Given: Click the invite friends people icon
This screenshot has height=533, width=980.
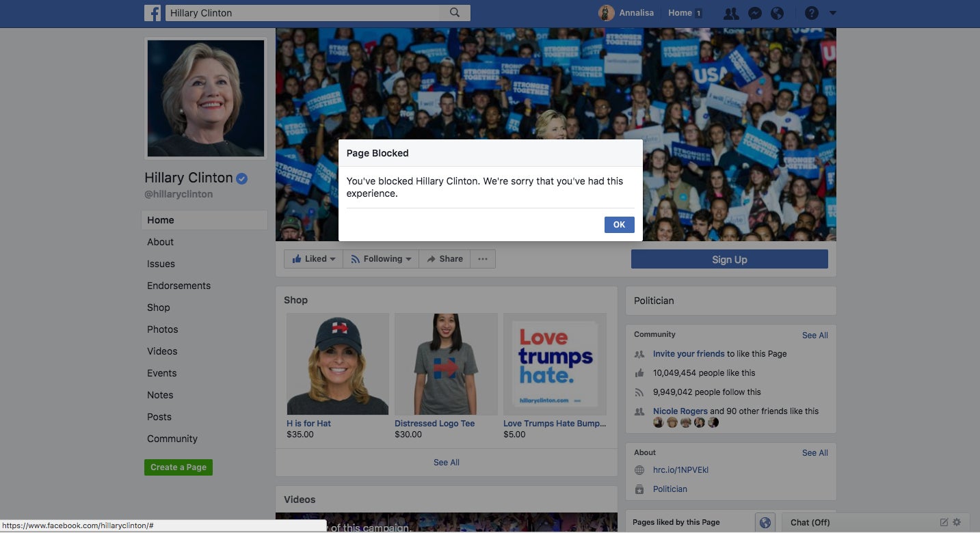Looking at the screenshot, I should pyautogui.click(x=639, y=354).
